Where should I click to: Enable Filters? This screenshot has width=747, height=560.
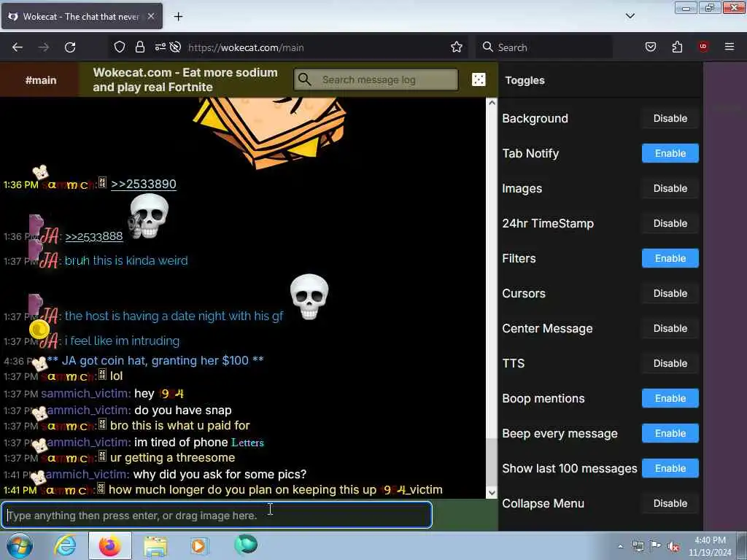(670, 258)
